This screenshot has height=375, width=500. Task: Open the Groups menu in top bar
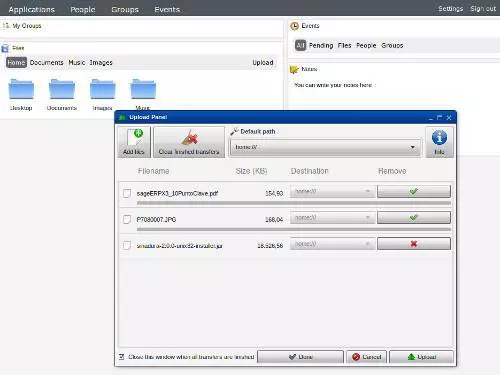125,9
